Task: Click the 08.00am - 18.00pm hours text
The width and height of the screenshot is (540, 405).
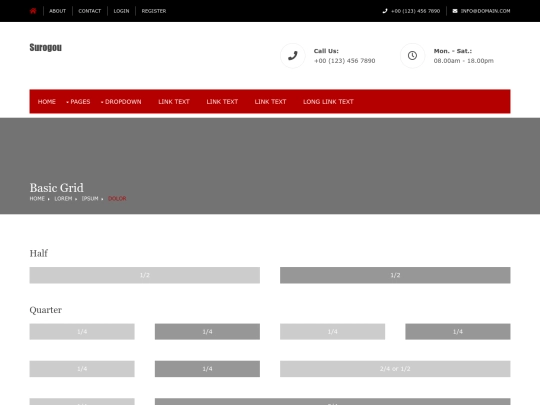Action: pyautogui.click(x=464, y=61)
